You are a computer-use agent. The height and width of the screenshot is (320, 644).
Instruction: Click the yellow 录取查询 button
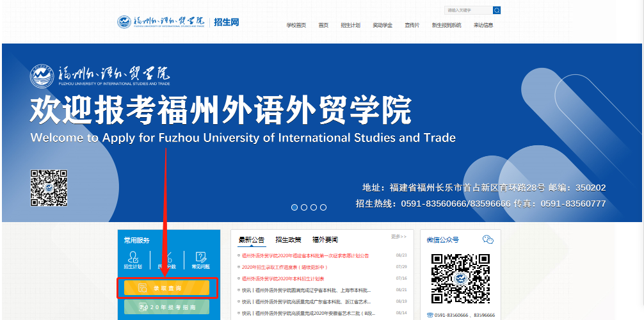[x=166, y=288]
